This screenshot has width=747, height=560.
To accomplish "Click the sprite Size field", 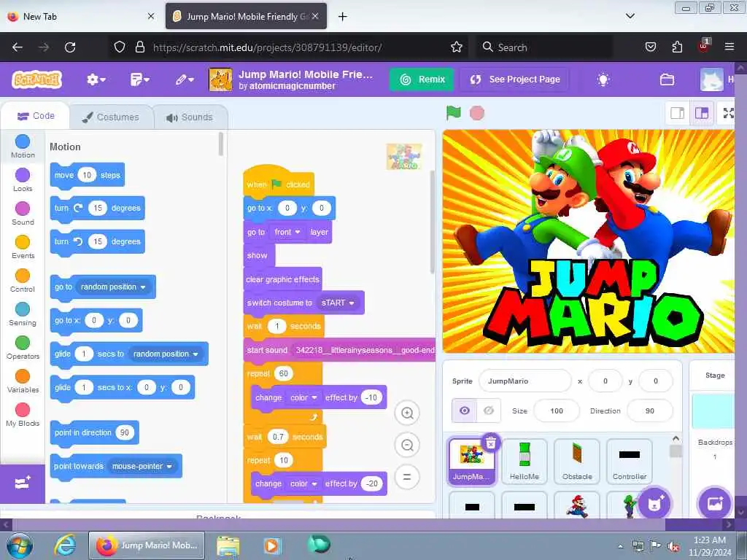I will (x=557, y=411).
